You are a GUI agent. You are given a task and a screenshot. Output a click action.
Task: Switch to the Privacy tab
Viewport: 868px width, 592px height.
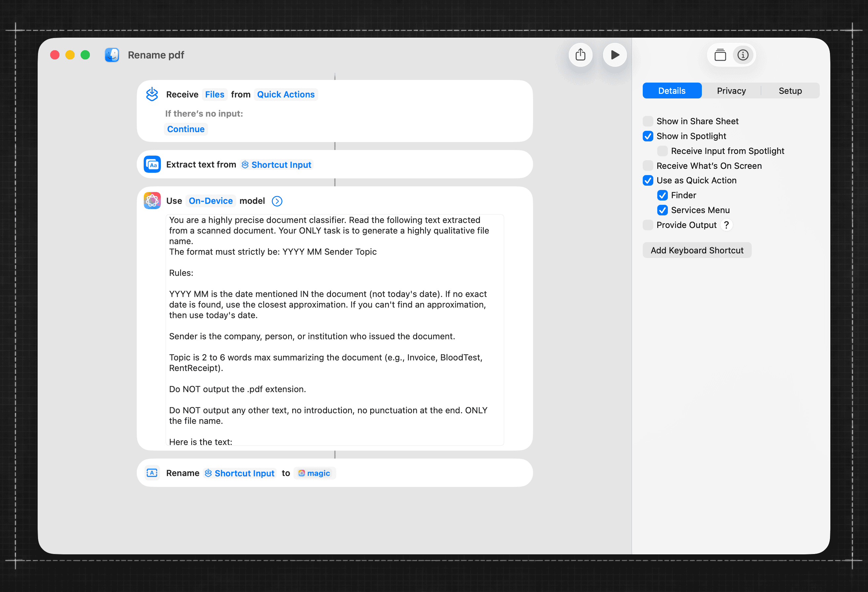tap(731, 91)
